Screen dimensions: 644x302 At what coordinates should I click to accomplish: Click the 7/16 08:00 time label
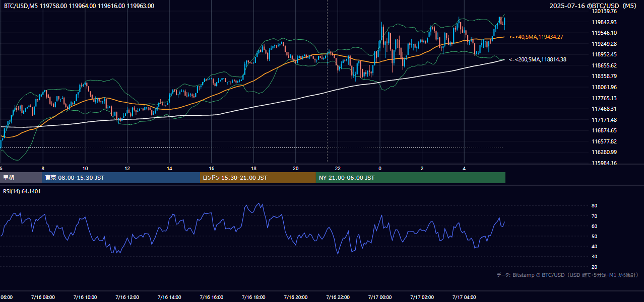[x=43, y=297]
